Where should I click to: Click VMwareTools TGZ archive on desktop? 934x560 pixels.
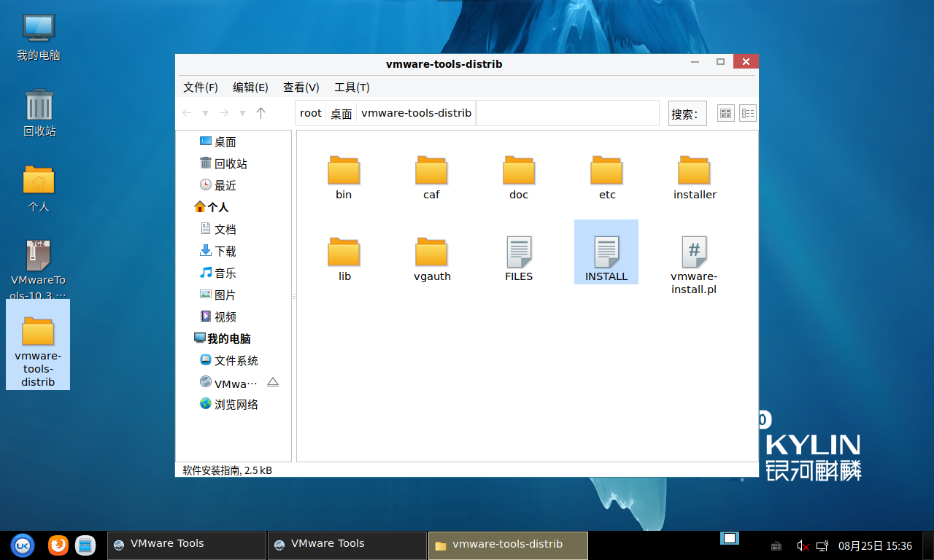pyautogui.click(x=39, y=270)
